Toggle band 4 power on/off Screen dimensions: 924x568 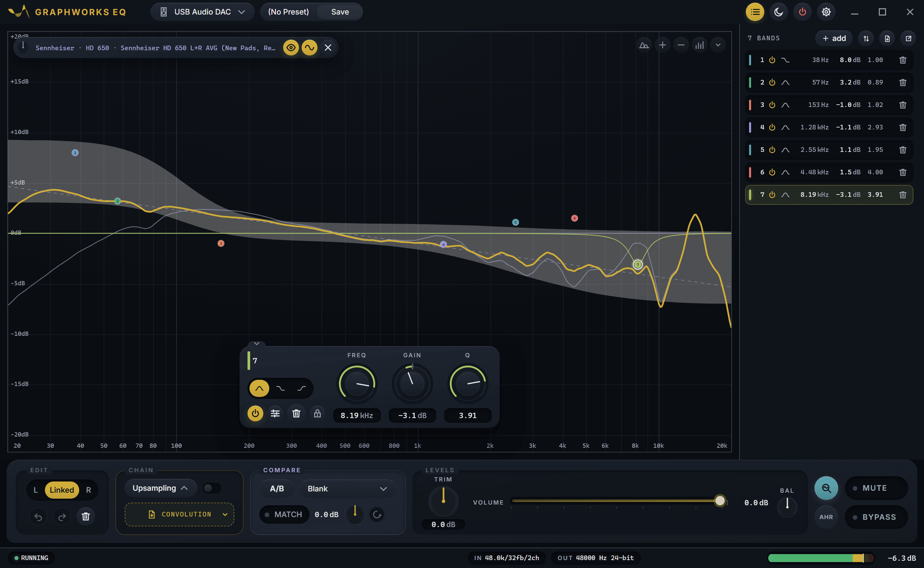(x=772, y=127)
